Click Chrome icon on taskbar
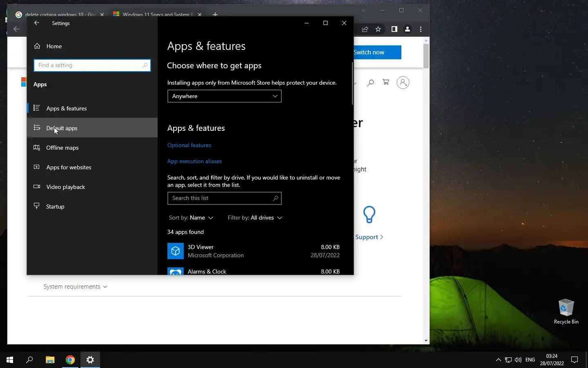Image resolution: width=588 pixels, height=368 pixels. click(x=70, y=360)
